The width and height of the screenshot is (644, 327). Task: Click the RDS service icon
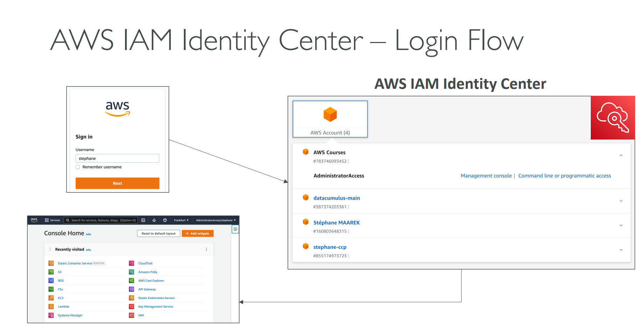click(x=51, y=280)
